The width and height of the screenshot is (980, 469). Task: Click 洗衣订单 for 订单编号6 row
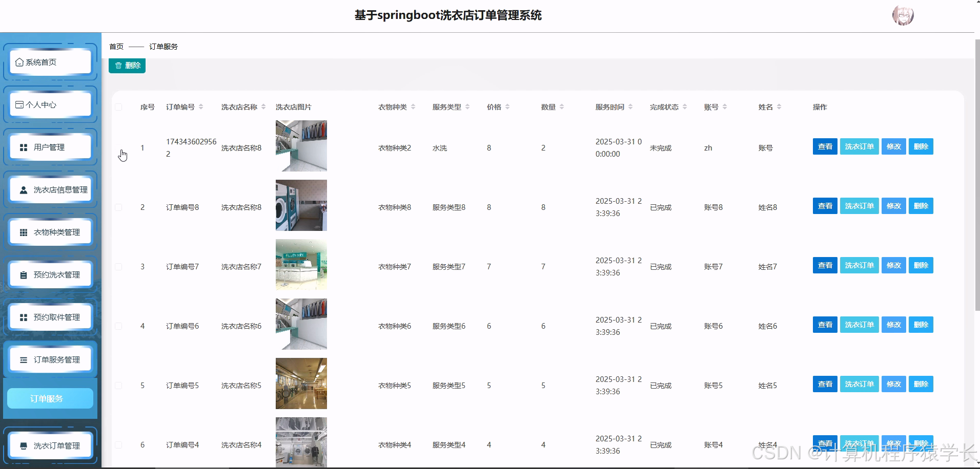(859, 325)
